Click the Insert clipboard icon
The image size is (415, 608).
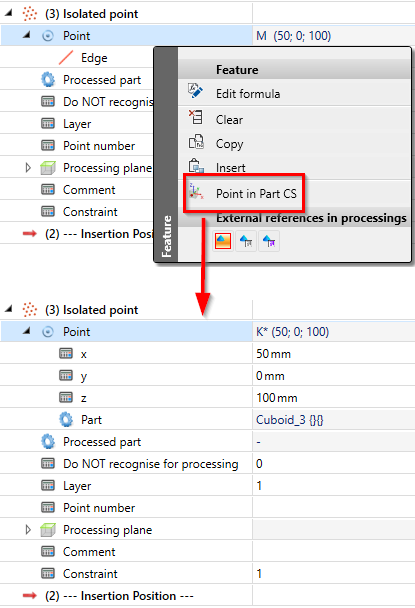[x=196, y=166]
